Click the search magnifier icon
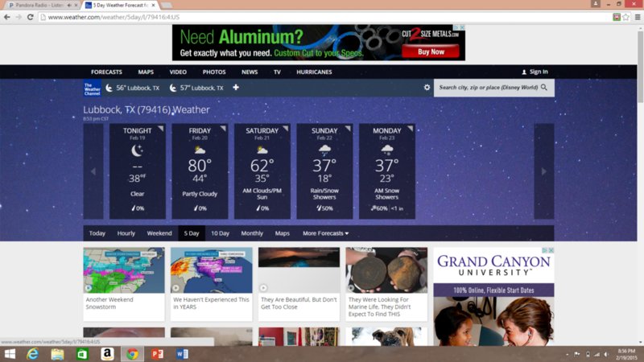 pos(544,88)
